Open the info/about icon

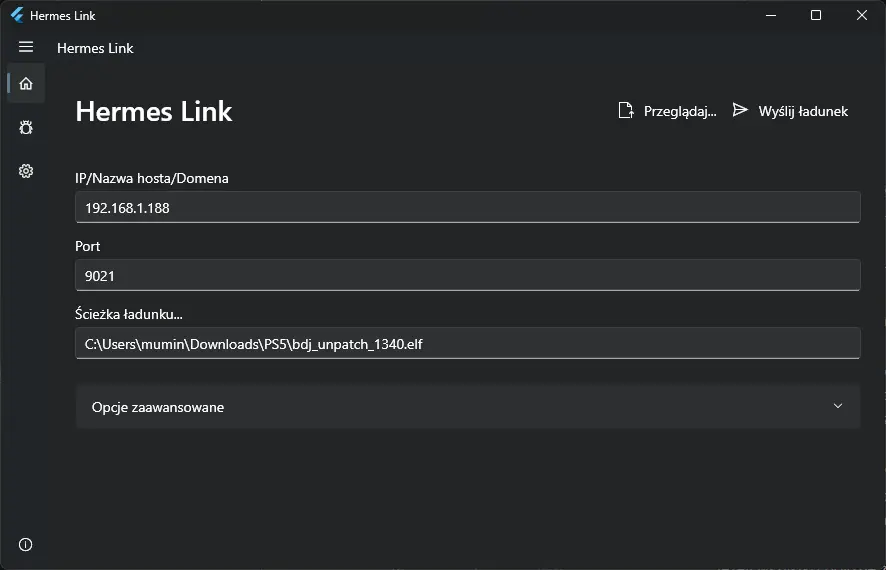(x=25, y=545)
